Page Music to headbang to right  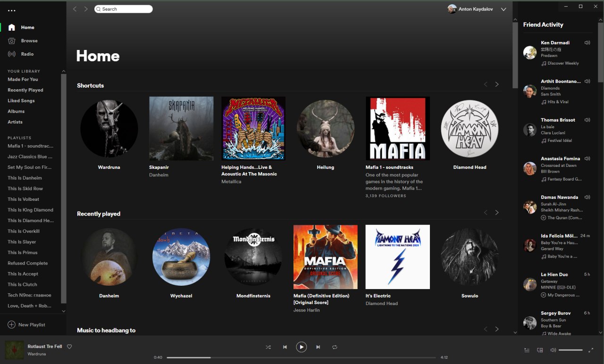[x=497, y=329]
